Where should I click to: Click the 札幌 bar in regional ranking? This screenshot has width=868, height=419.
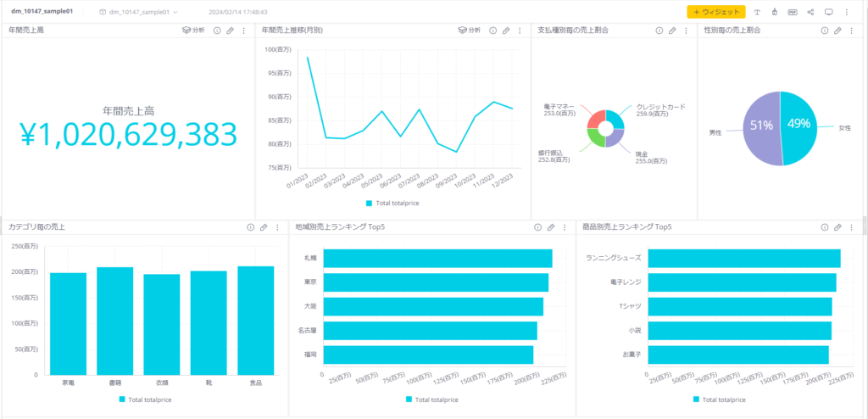pos(438,259)
